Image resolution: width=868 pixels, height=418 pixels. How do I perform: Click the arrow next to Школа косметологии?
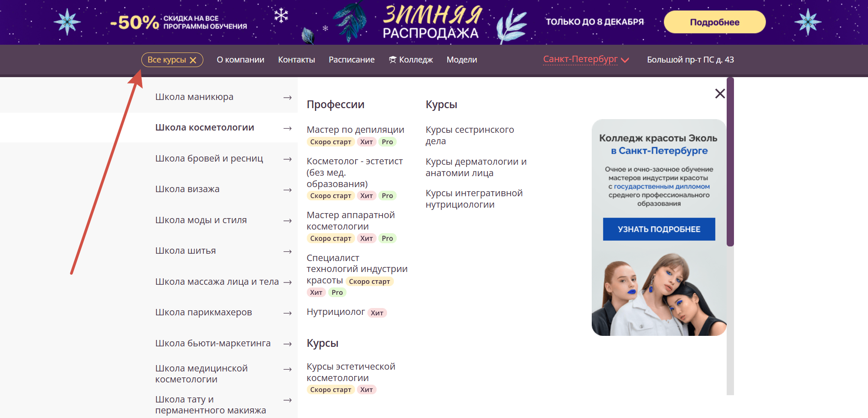click(x=287, y=128)
